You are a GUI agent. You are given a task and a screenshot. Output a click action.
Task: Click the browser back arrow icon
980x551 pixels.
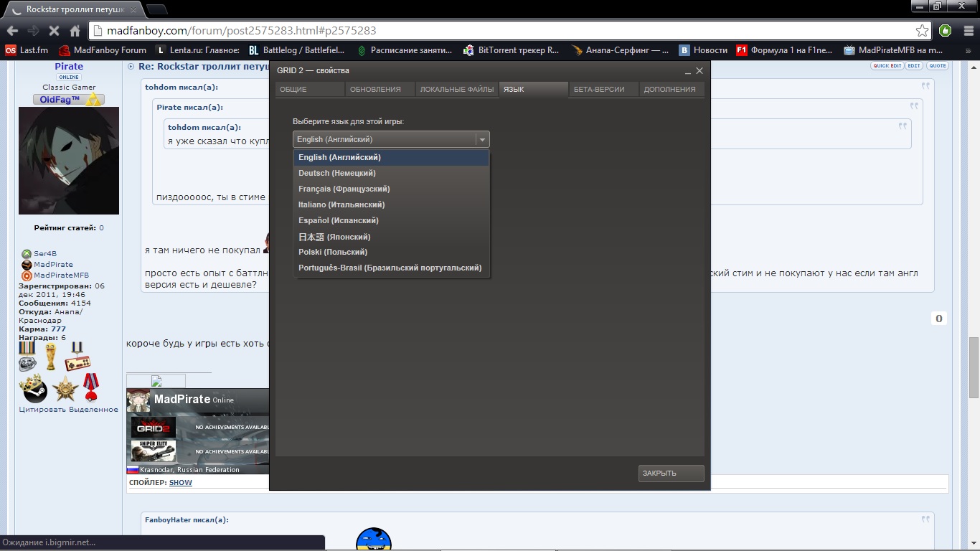pos(12,31)
